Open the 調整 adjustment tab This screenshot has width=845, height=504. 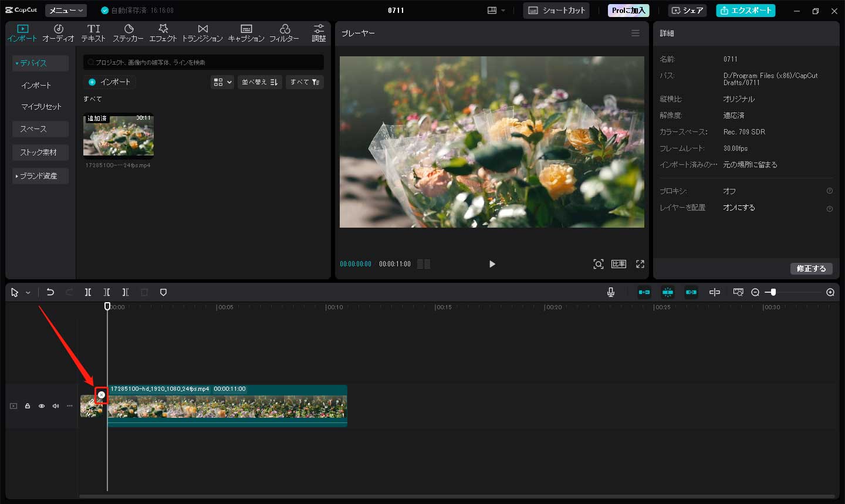coord(319,33)
